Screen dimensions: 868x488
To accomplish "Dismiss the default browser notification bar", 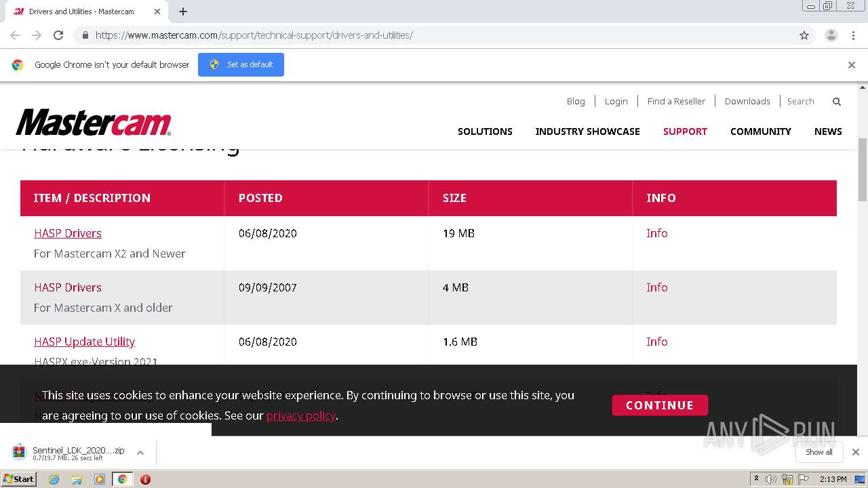I will click(x=852, y=65).
